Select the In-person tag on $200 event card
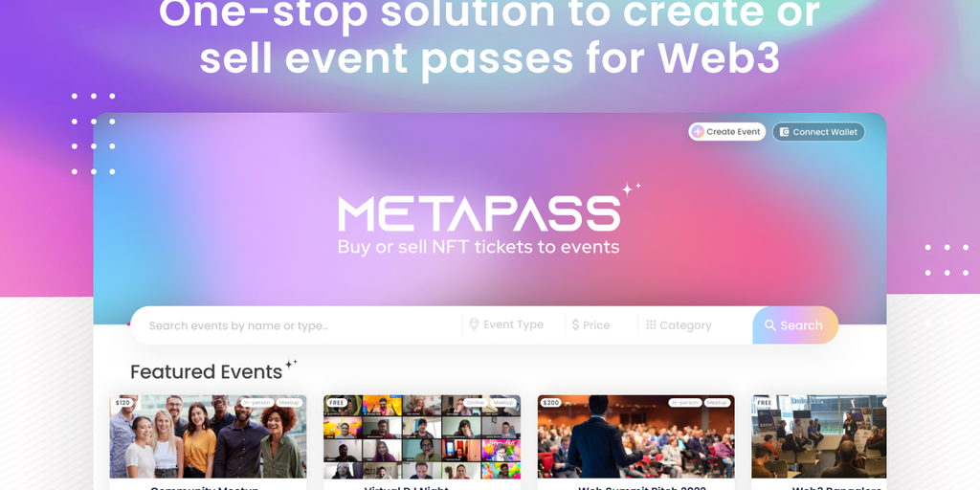 pyautogui.click(x=685, y=403)
